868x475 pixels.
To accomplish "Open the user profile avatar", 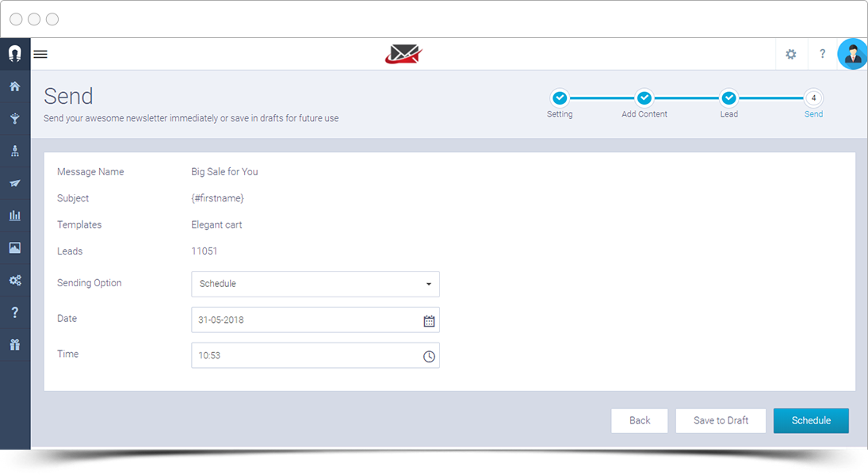I will [852, 54].
